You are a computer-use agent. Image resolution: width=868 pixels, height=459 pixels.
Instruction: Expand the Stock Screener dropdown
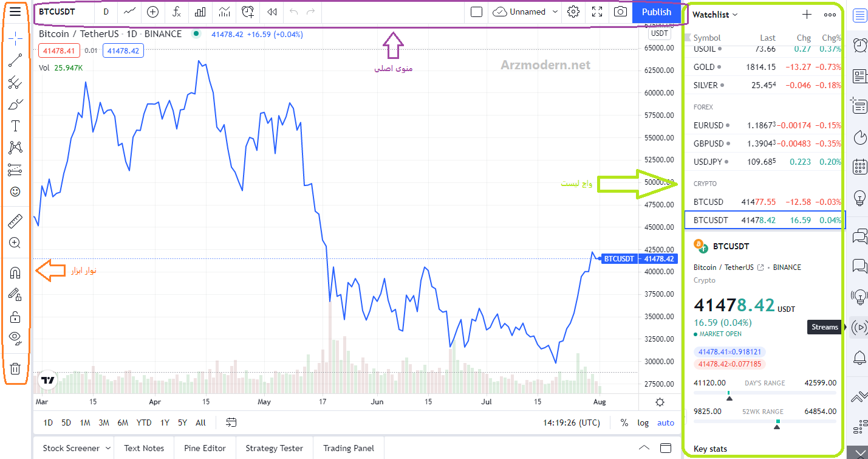pyautogui.click(x=108, y=448)
